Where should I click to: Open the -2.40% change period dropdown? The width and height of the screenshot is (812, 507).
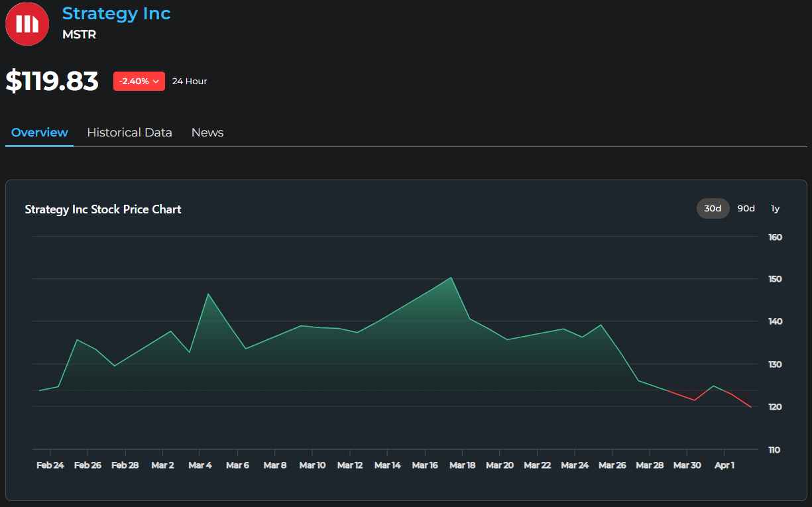pyautogui.click(x=139, y=82)
